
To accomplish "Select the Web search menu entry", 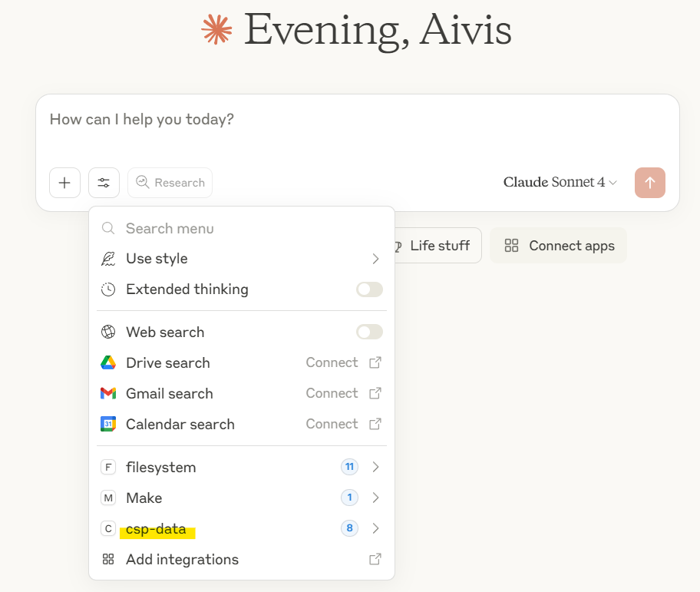I will point(242,332).
